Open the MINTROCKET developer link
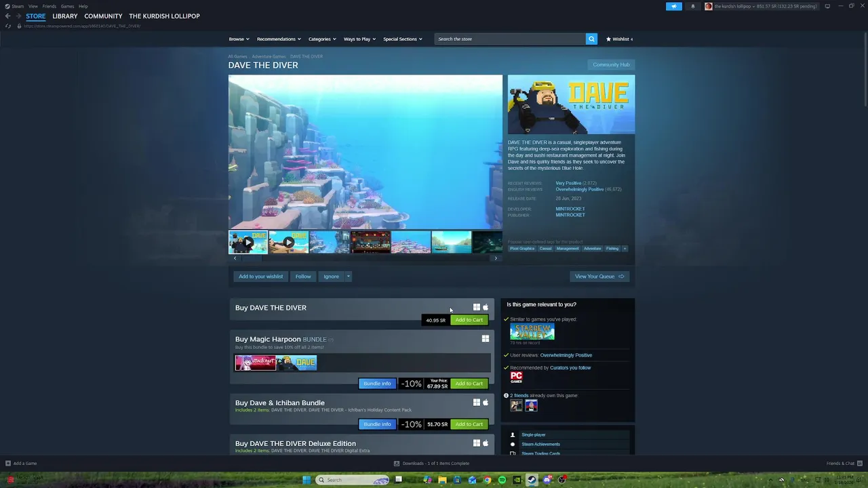The image size is (868, 488). click(570, 209)
